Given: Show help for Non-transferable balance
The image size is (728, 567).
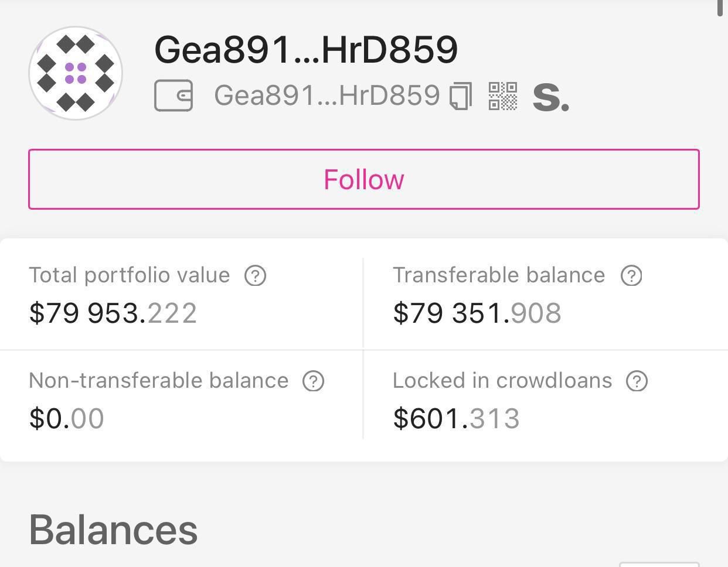Looking at the screenshot, I should 314,381.
